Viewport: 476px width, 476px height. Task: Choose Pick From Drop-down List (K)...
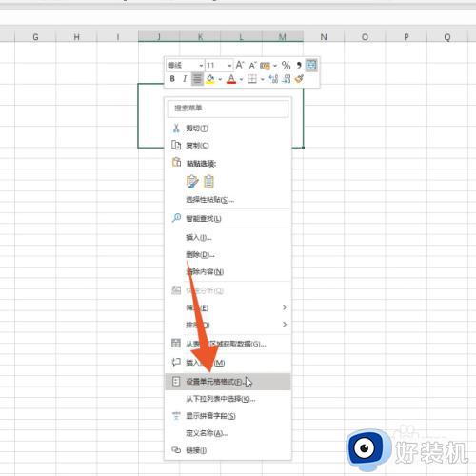click(x=228, y=399)
